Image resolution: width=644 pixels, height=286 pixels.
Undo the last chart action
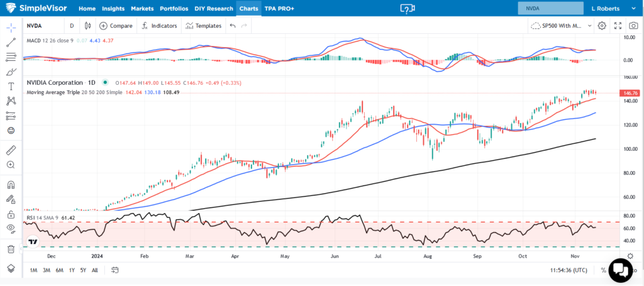pyautogui.click(x=233, y=26)
